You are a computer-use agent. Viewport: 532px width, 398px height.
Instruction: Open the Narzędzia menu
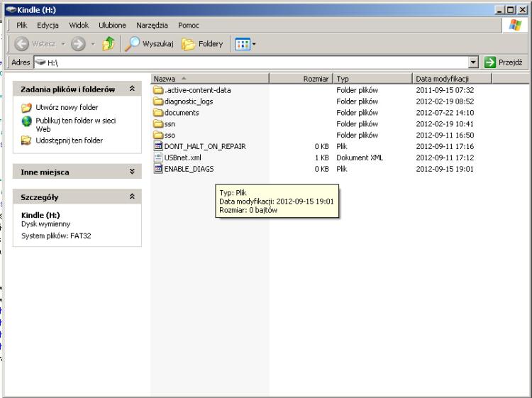coord(152,25)
